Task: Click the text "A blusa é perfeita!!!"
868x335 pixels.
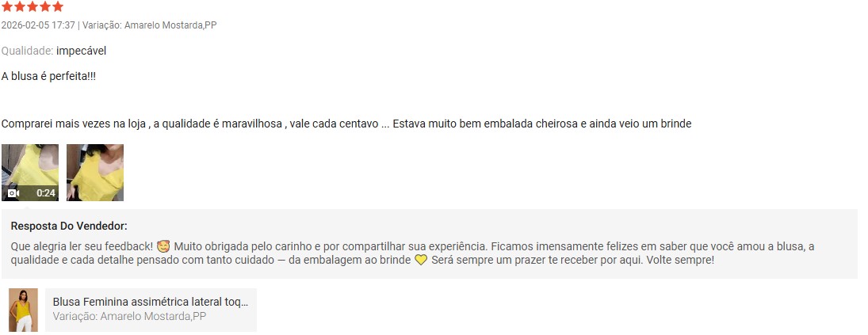Action: click(x=48, y=76)
